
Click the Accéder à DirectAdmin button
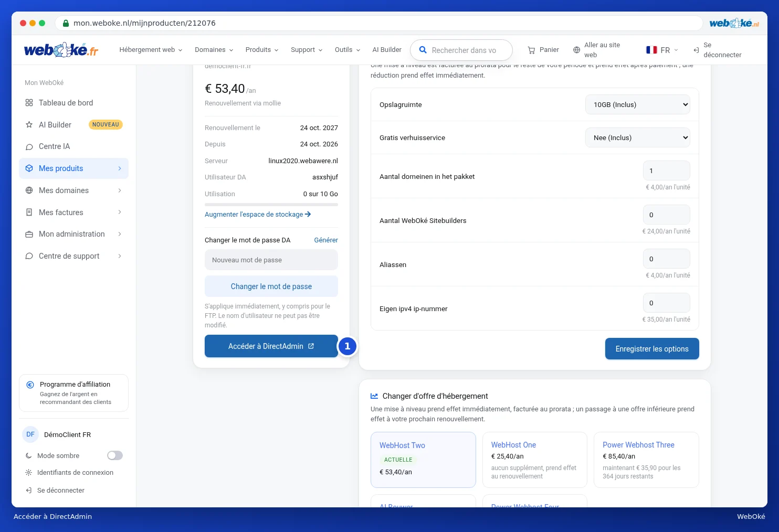(271, 346)
